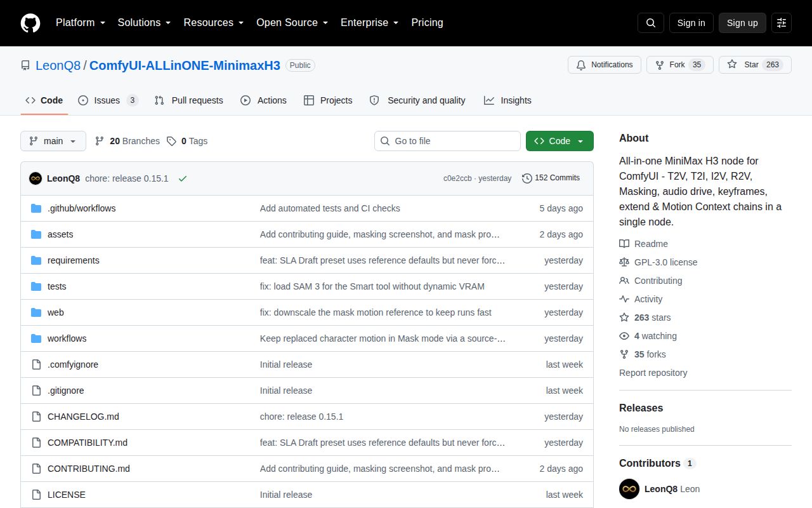Expand the Solutions menu
This screenshot has width=812, height=508.
click(144, 22)
